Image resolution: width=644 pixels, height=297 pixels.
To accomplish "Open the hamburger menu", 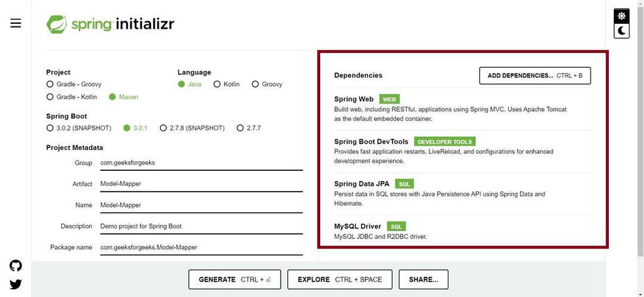I will 16,23.
